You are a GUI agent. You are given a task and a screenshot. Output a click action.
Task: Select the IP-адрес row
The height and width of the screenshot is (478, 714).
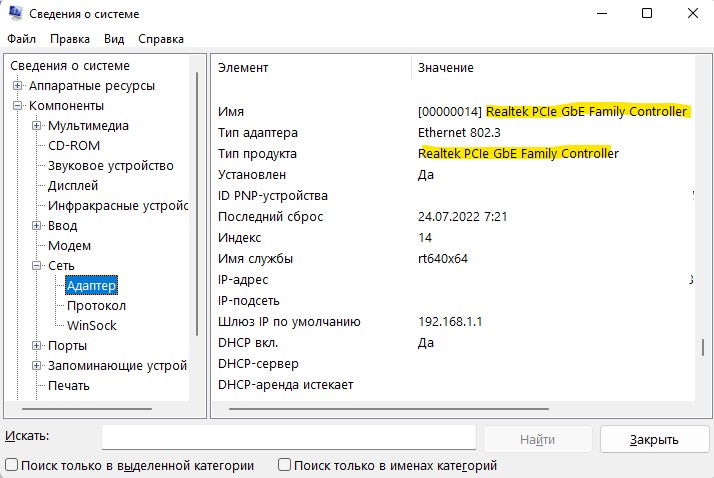[453, 280]
